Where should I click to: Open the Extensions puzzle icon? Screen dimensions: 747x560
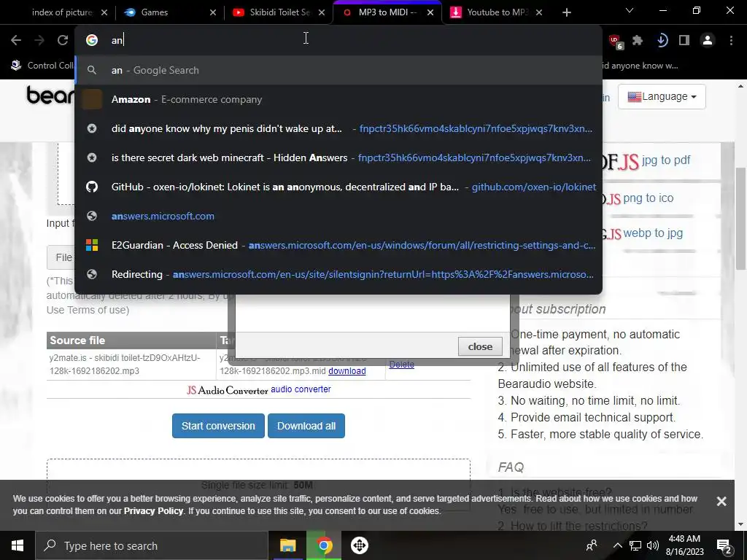[638, 41]
